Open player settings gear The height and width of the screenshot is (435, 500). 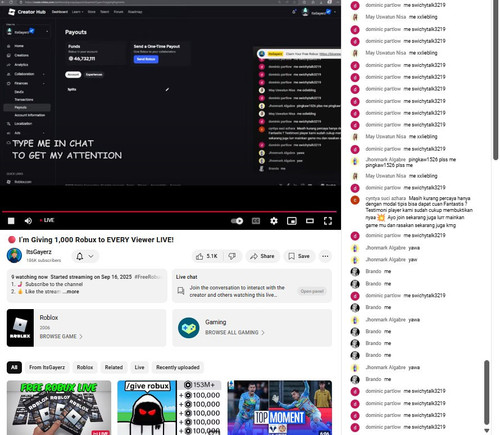(274, 221)
